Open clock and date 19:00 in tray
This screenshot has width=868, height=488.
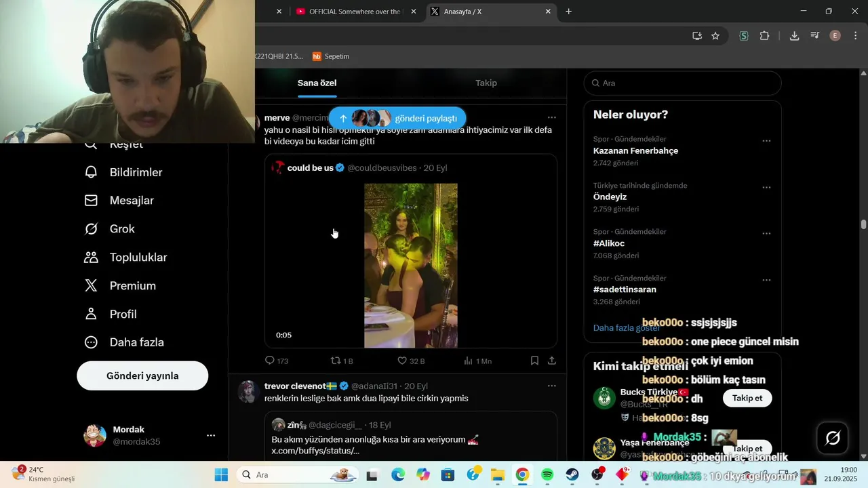pos(840,474)
